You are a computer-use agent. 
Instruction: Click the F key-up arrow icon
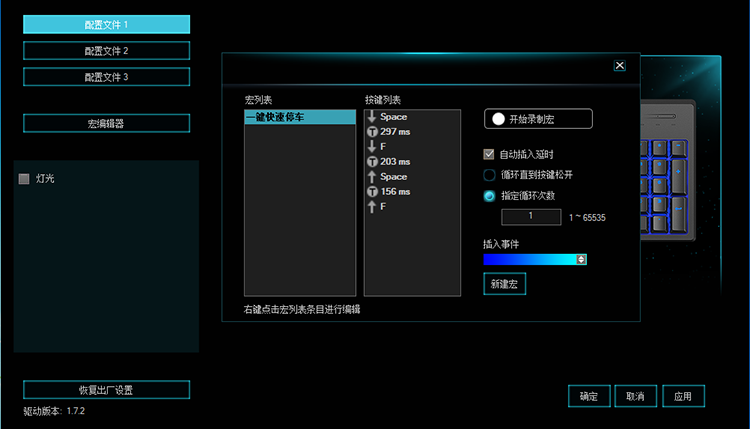click(372, 207)
